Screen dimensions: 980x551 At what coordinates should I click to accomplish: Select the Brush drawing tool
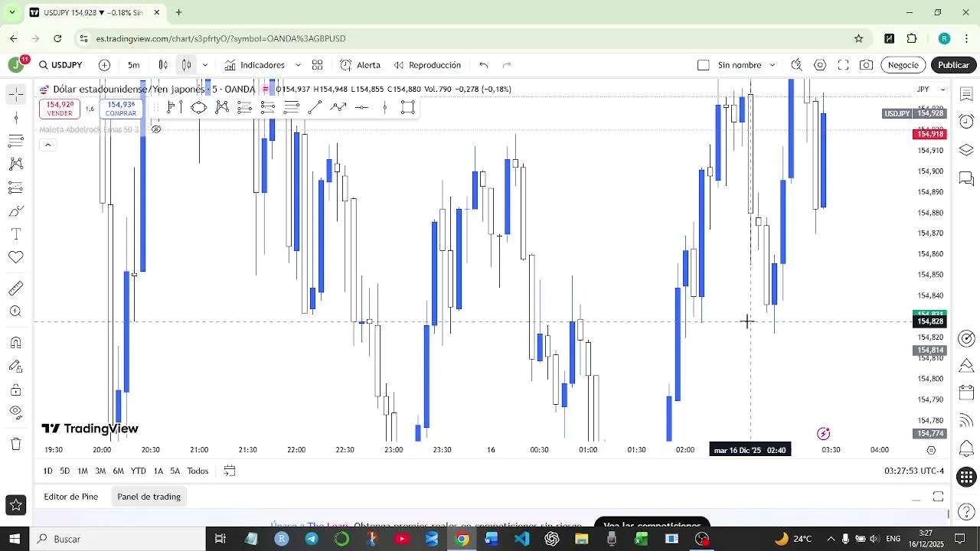pyautogui.click(x=16, y=211)
